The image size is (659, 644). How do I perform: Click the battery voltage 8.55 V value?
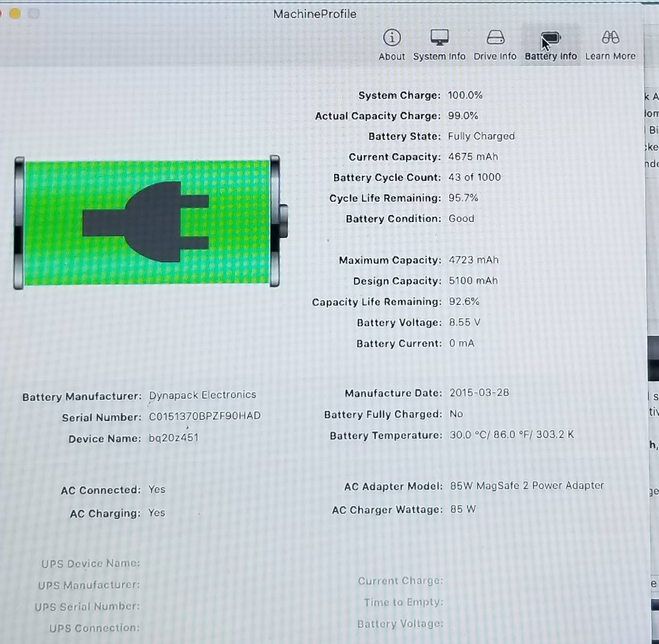tap(464, 323)
